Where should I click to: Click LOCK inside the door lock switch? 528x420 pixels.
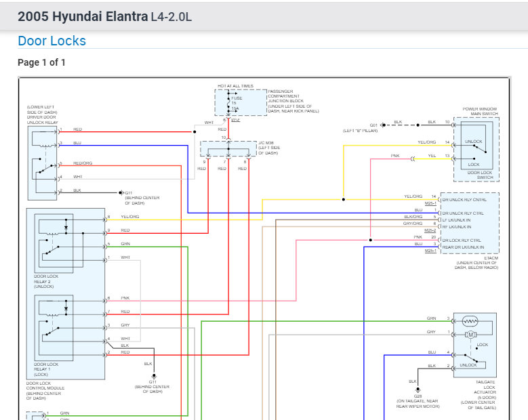click(x=474, y=165)
